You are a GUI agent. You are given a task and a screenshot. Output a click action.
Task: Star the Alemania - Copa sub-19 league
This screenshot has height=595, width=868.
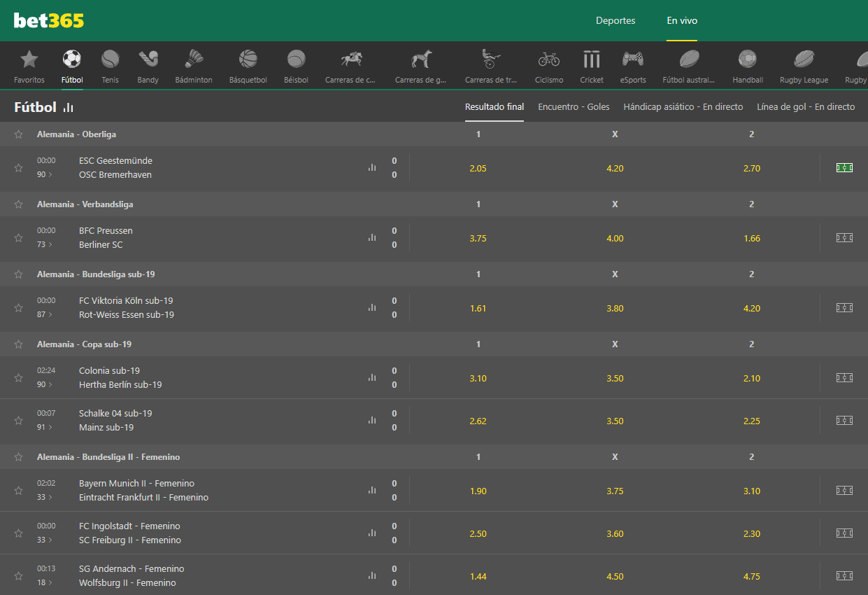tap(19, 344)
